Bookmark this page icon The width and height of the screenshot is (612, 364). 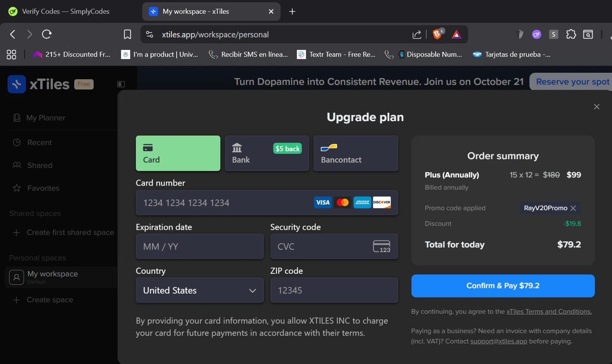(128, 34)
